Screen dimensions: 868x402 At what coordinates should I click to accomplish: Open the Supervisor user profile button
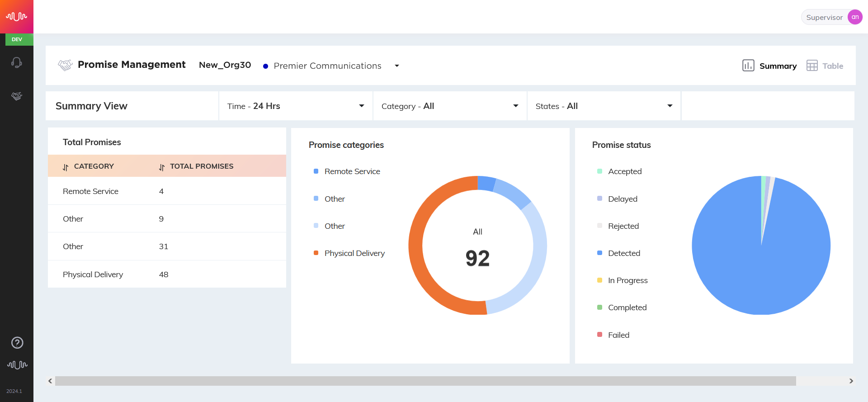(x=832, y=17)
